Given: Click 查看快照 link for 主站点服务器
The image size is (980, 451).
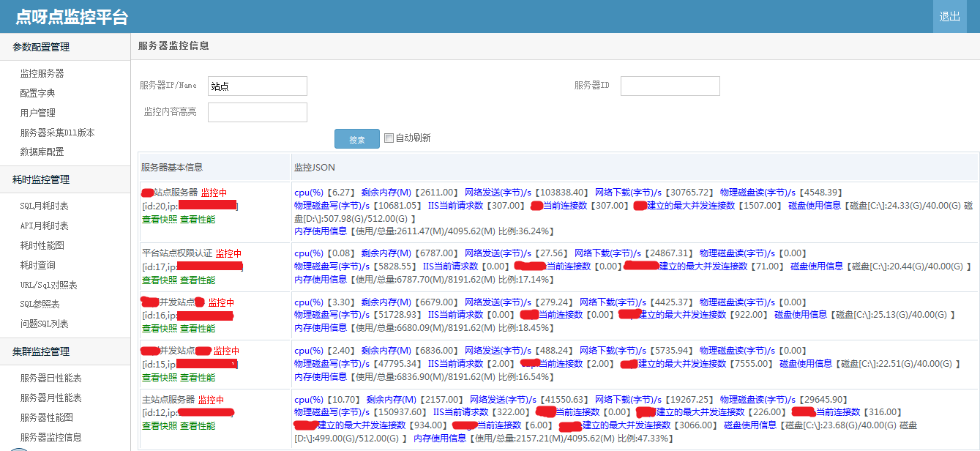Looking at the screenshot, I should (160, 425).
